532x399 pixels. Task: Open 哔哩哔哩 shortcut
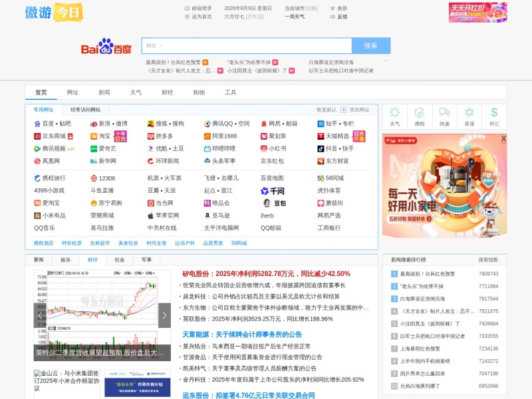(219, 148)
